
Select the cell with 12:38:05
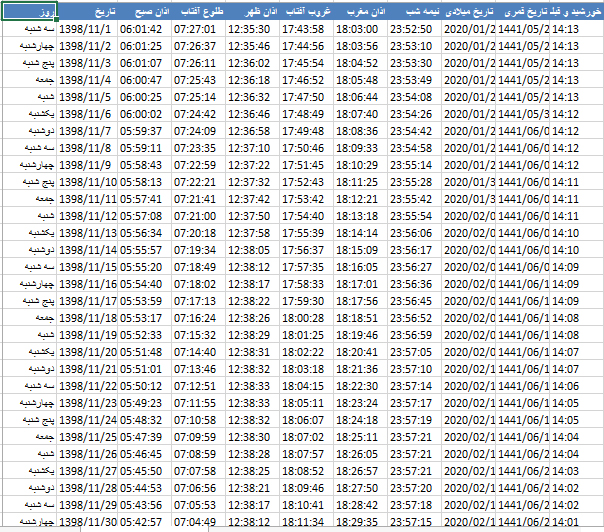(252, 250)
